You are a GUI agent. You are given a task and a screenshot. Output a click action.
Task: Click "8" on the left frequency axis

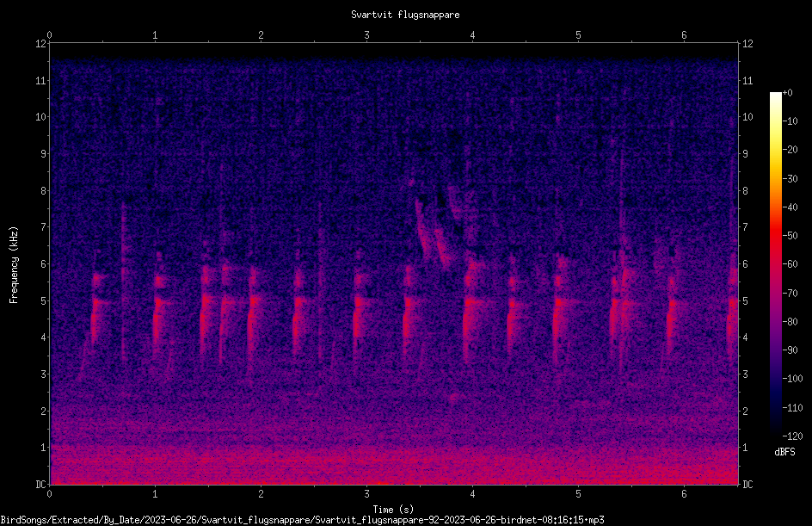(44, 191)
